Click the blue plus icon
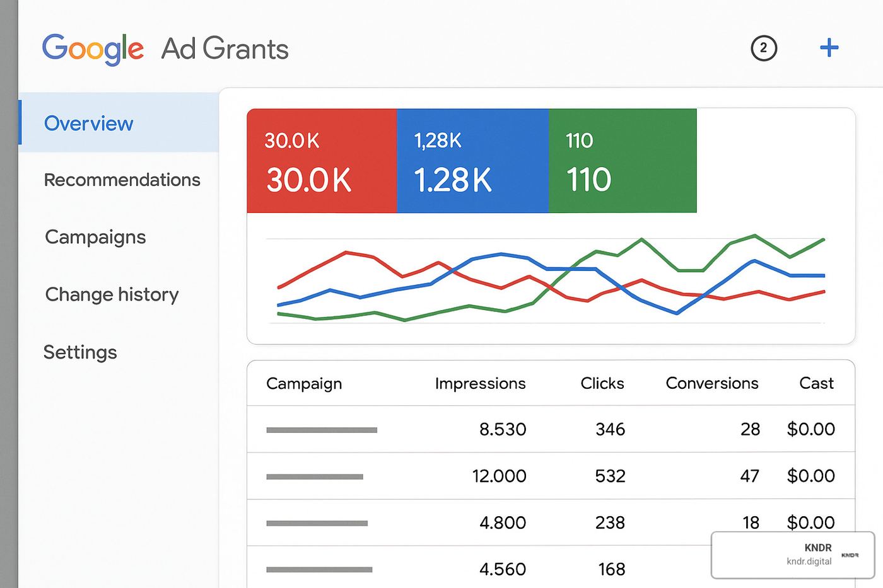This screenshot has height=588, width=883. pos(829,47)
